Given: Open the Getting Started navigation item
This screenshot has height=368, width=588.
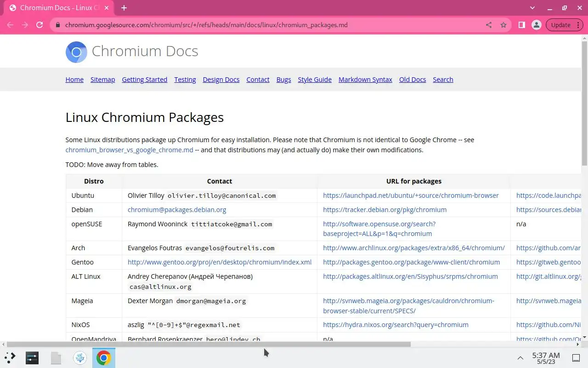Looking at the screenshot, I should pos(144,80).
